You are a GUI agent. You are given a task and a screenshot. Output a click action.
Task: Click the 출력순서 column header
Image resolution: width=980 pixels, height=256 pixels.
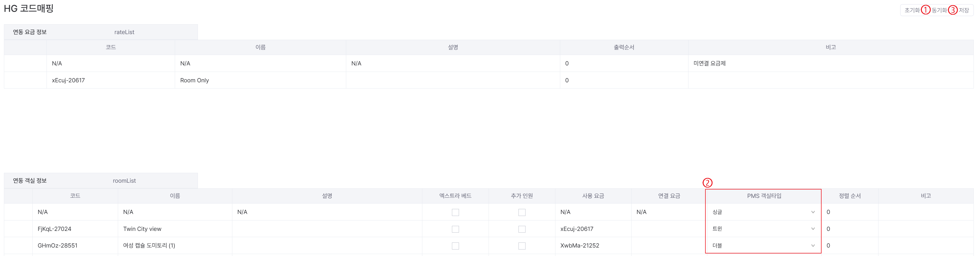point(624,47)
